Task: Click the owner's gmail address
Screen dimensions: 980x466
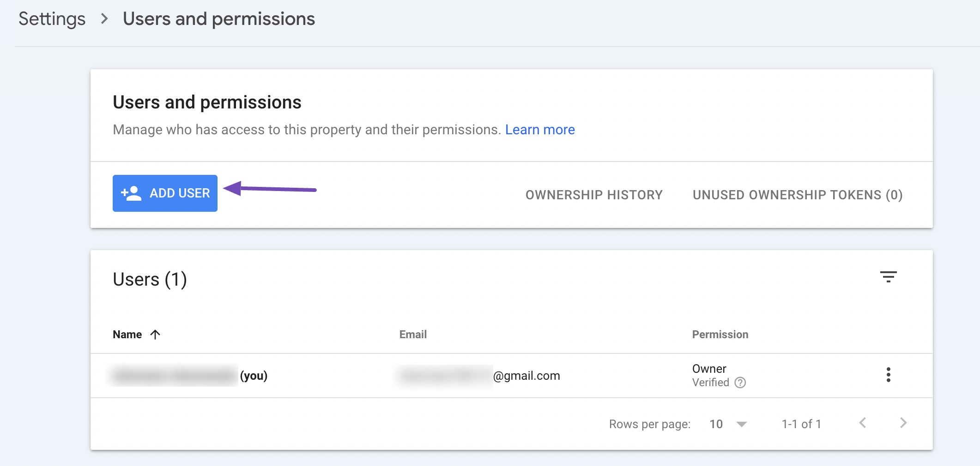Action: (478, 375)
